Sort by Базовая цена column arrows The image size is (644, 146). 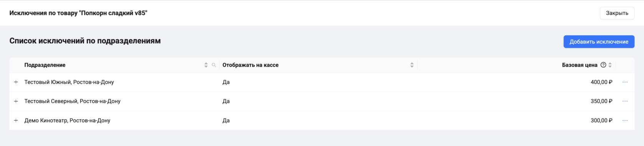(x=610, y=65)
